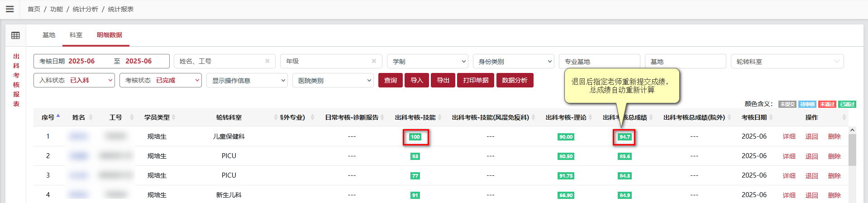Click the 已通过 green legend swatch
The height and width of the screenshot is (203, 868).
click(847, 104)
